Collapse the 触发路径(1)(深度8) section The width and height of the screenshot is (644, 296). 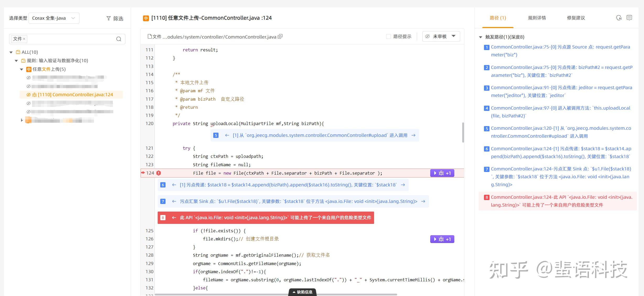click(x=481, y=37)
